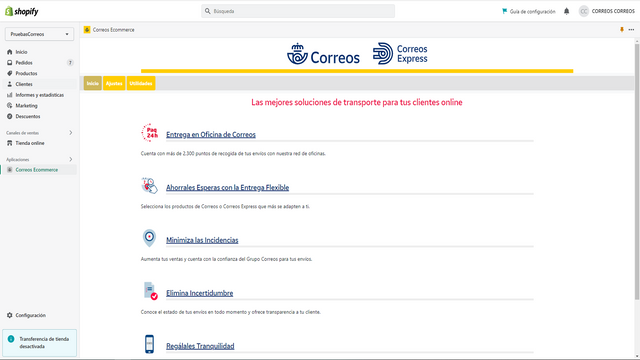Click the Pedidos count badge 7
Image resolution: width=640 pixels, height=360 pixels.
70,63
